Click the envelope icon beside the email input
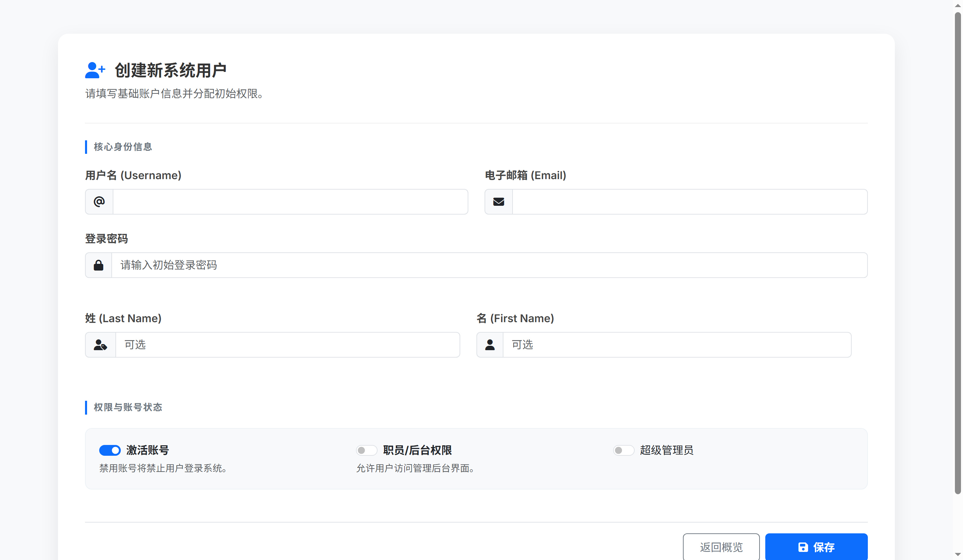 point(498,202)
